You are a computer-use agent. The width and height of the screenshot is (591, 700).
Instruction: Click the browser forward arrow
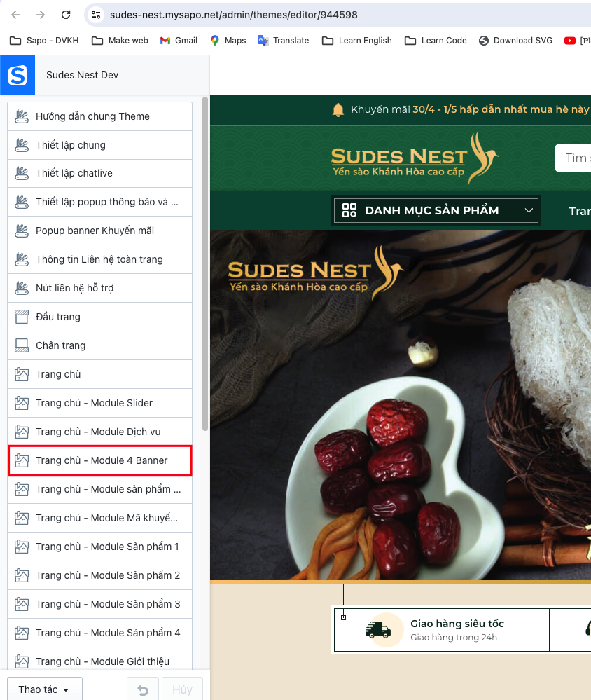(x=41, y=15)
